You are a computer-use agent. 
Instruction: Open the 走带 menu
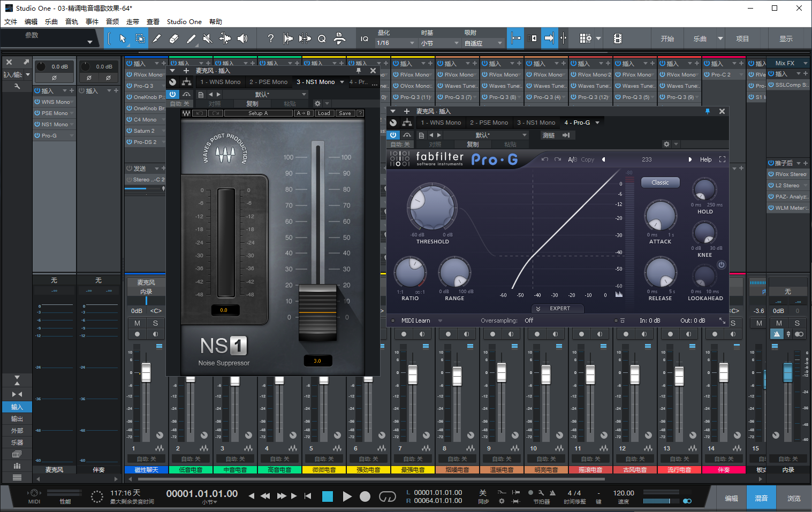pos(133,22)
